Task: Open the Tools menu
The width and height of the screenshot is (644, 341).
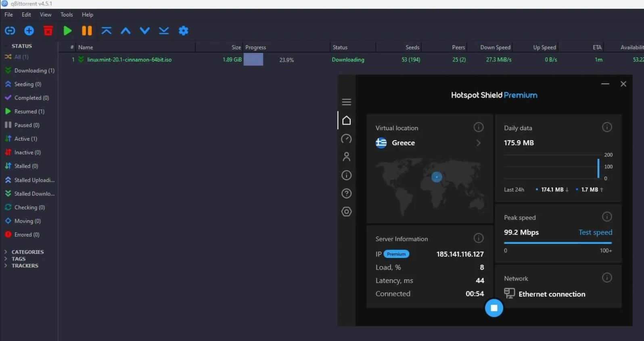Action: coord(67,15)
